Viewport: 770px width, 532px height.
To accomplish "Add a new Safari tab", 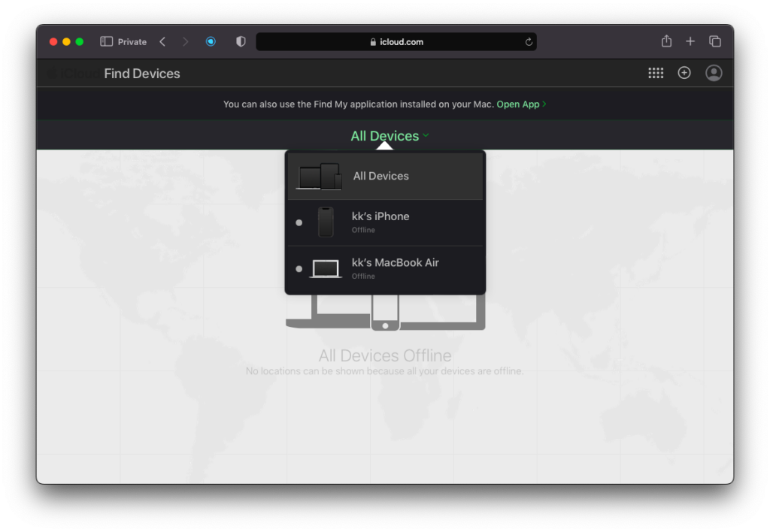I will click(690, 42).
